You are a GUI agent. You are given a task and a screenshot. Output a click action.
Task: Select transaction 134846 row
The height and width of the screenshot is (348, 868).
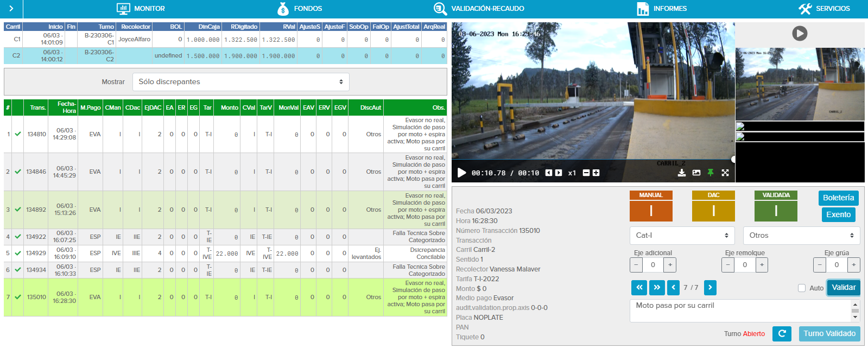click(225, 172)
